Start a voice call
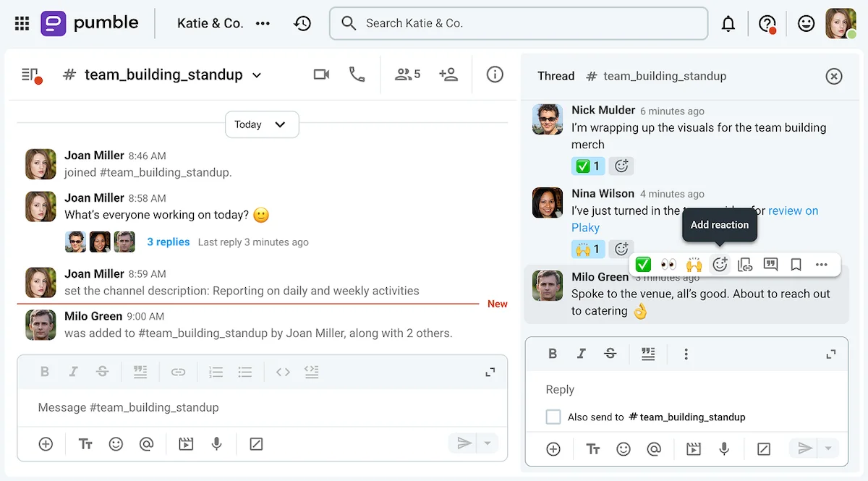This screenshot has width=868, height=481. click(357, 75)
